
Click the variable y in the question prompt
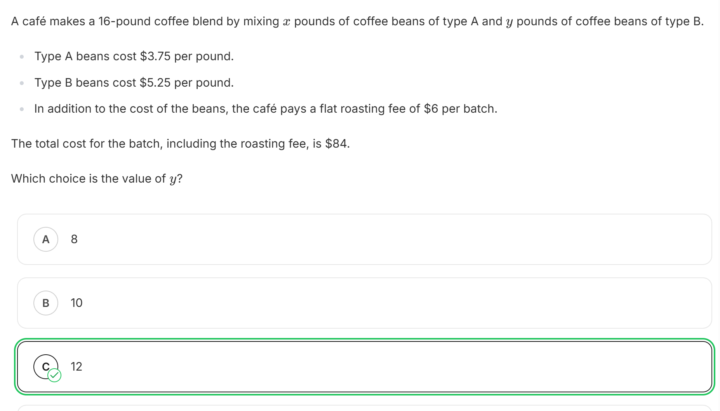pos(172,180)
